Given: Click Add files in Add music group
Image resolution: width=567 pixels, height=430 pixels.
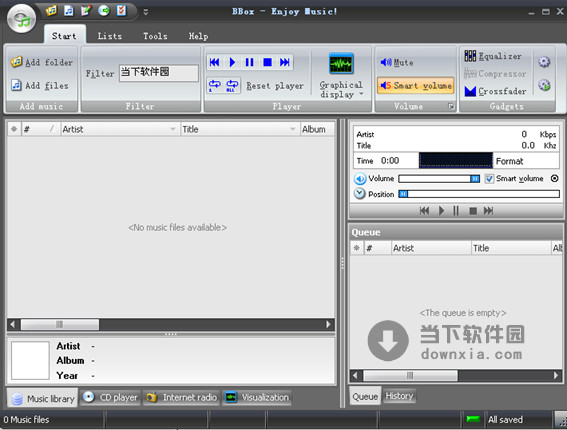Looking at the screenshot, I should coord(40,86).
